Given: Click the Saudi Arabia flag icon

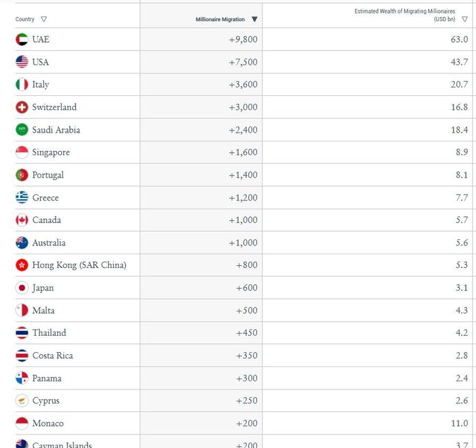Looking at the screenshot, I should pyautogui.click(x=22, y=130).
